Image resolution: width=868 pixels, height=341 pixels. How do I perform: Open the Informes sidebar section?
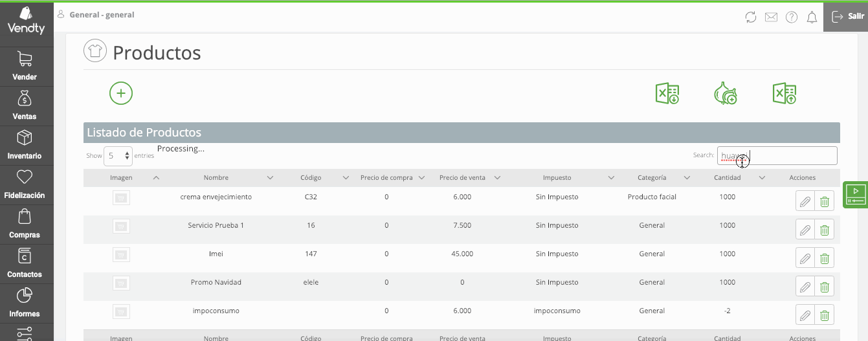tap(25, 303)
